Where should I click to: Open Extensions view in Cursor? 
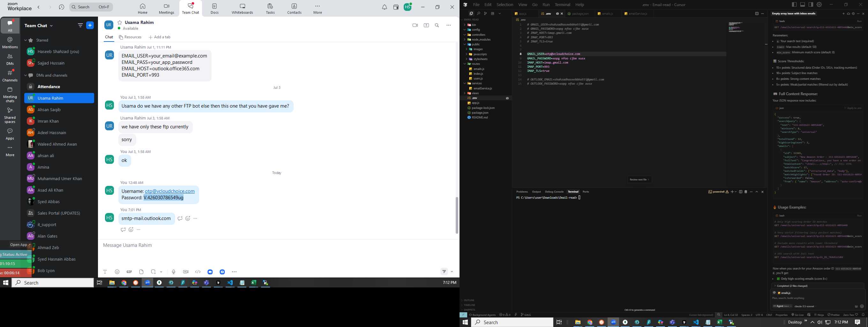(x=493, y=13)
